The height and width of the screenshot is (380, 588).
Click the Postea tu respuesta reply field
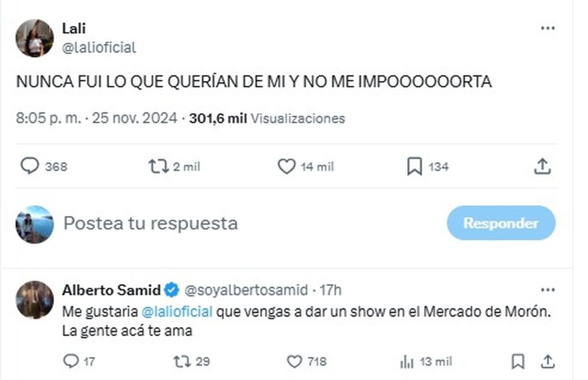pos(152,223)
